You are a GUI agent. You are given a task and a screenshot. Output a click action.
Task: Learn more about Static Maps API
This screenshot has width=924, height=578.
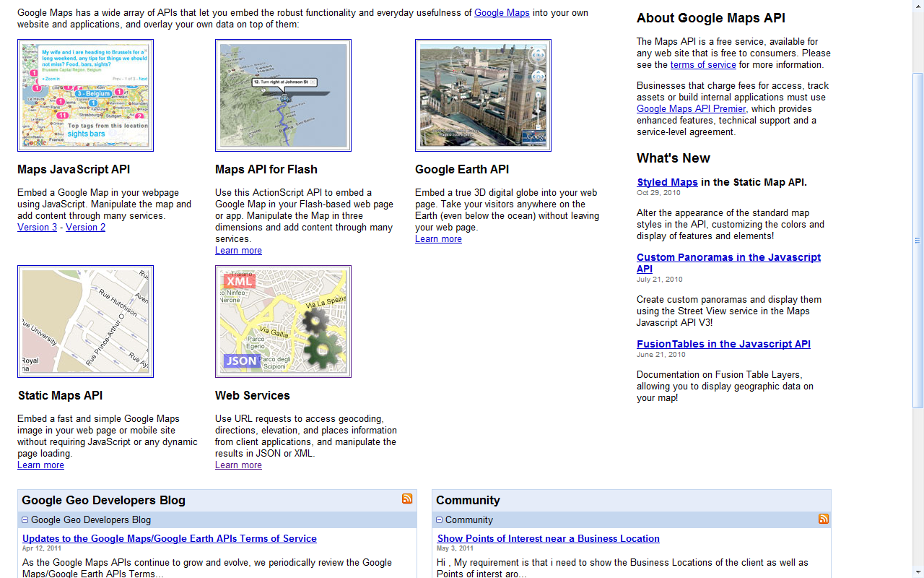pyautogui.click(x=40, y=465)
